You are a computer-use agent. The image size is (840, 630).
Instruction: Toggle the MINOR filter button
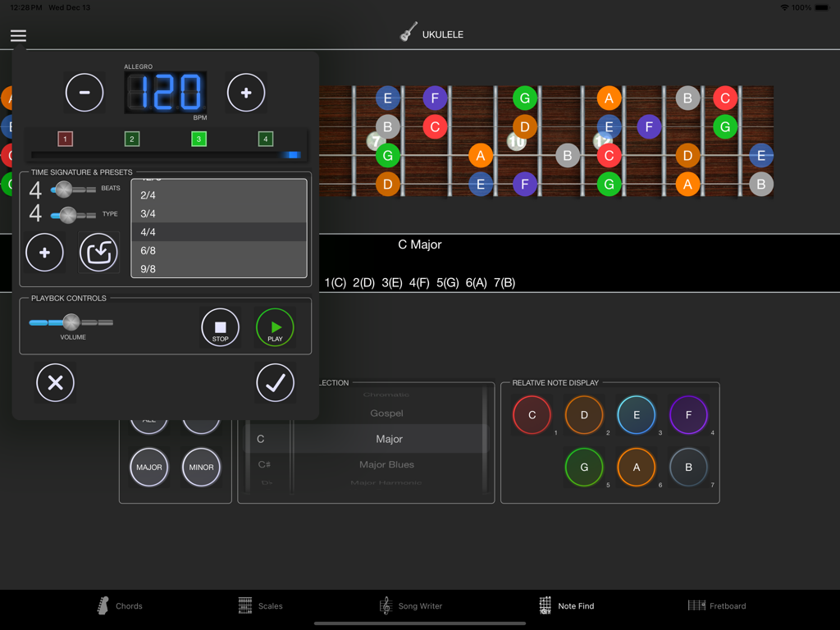(x=201, y=467)
